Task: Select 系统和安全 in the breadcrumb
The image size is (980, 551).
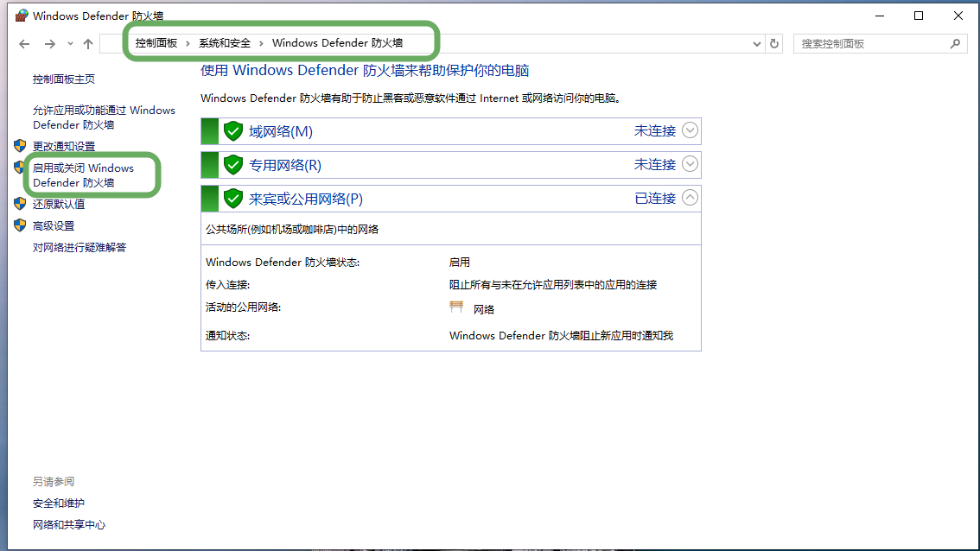Action: 225,43
